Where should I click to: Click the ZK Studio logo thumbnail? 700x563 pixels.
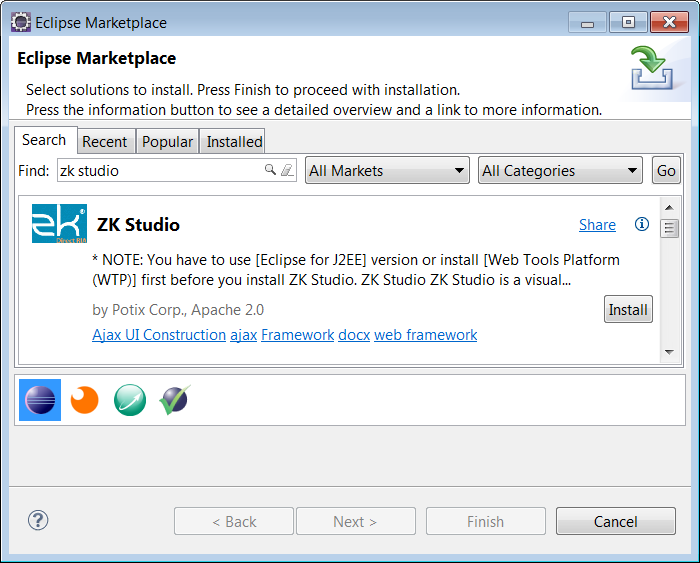point(59,224)
